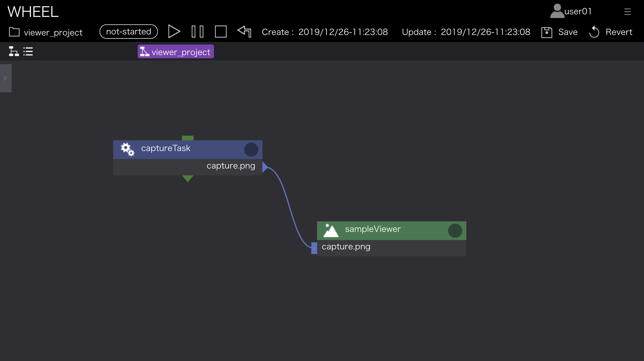Viewport: 644px width, 361px height.
Task: Stop the project with the square button
Action: [x=221, y=32]
